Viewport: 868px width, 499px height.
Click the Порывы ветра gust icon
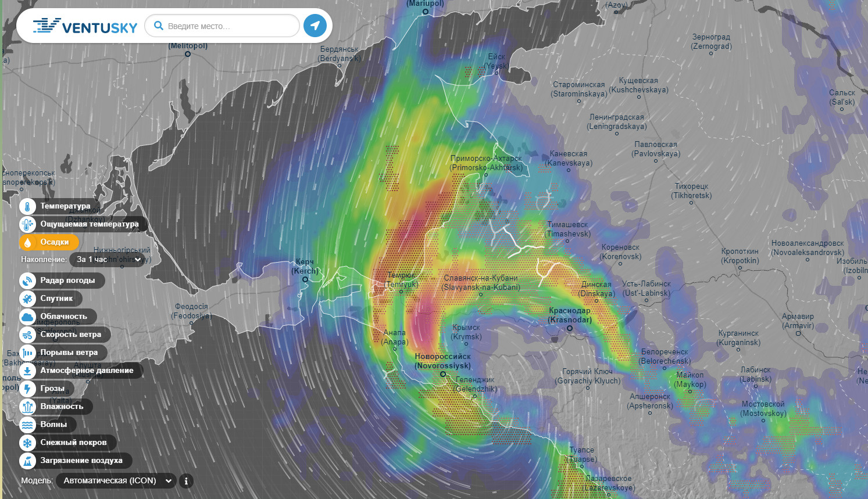(27, 353)
